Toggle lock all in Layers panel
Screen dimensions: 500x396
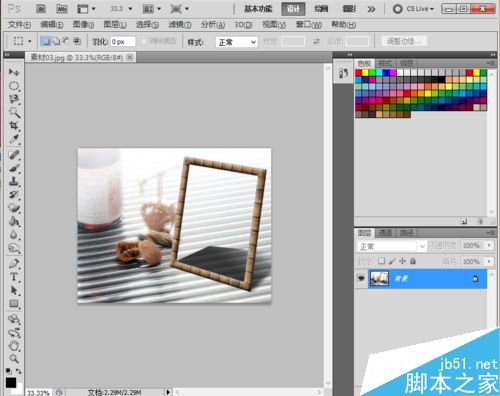pos(413,261)
